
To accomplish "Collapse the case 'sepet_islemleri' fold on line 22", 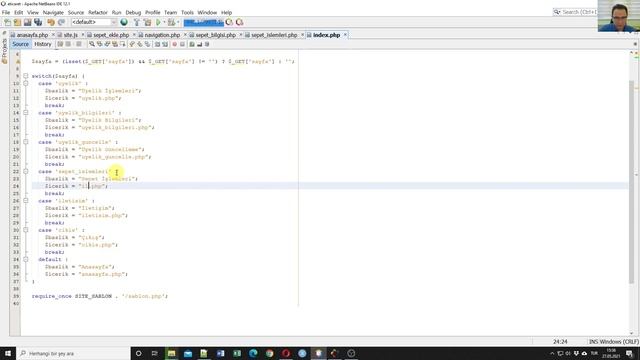I will [26, 171].
